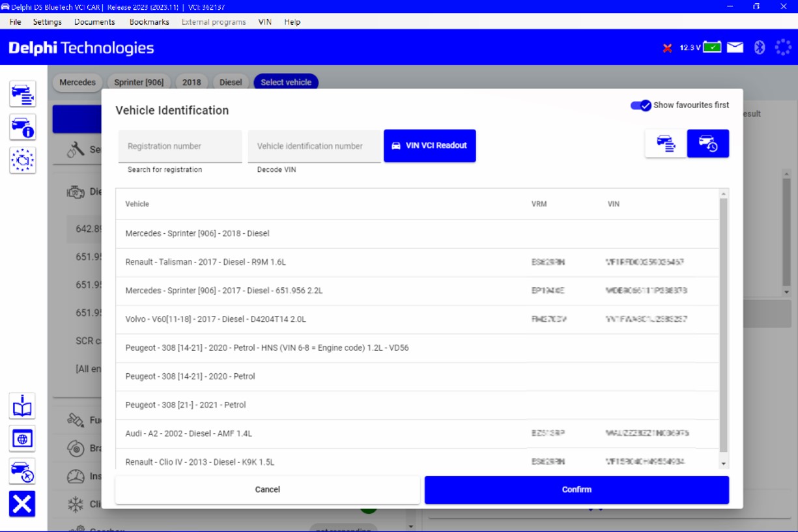The width and height of the screenshot is (798, 532).
Task: Select Volvo - V60[11-18] - 2017 row
Action: click(x=418, y=320)
